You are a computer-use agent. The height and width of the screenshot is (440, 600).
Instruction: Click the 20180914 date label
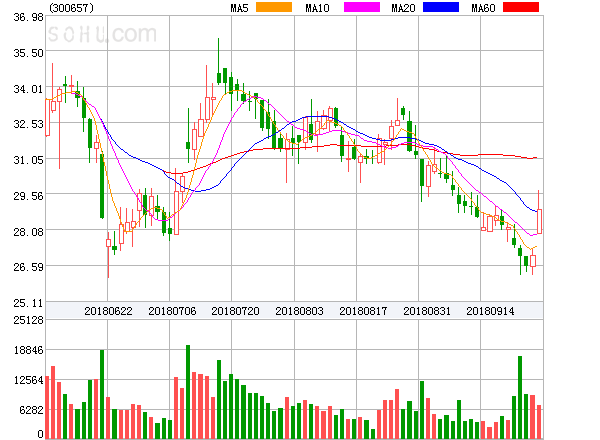click(x=490, y=311)
